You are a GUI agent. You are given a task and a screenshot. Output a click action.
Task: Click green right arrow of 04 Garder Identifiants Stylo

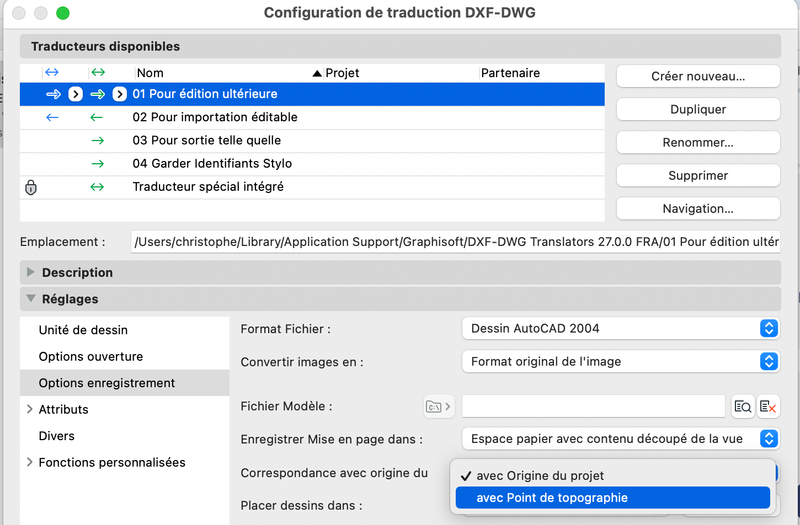coord(97,164)
